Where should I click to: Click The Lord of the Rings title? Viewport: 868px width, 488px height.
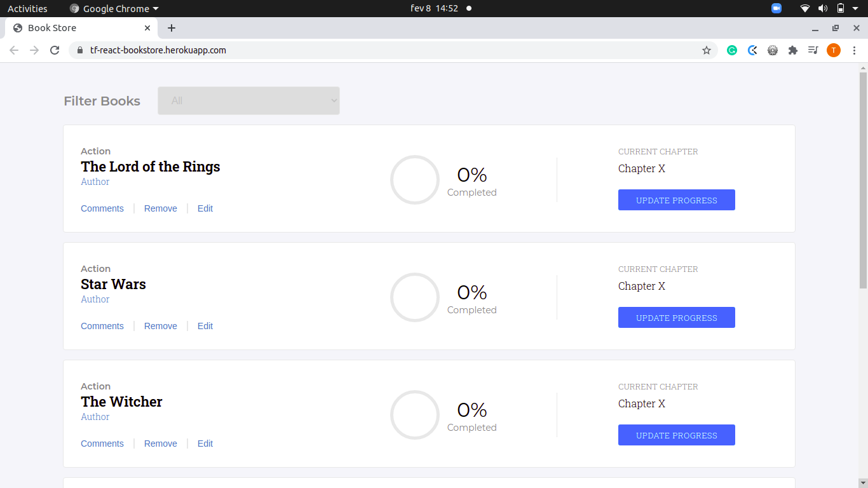click(x=151, y=166)
